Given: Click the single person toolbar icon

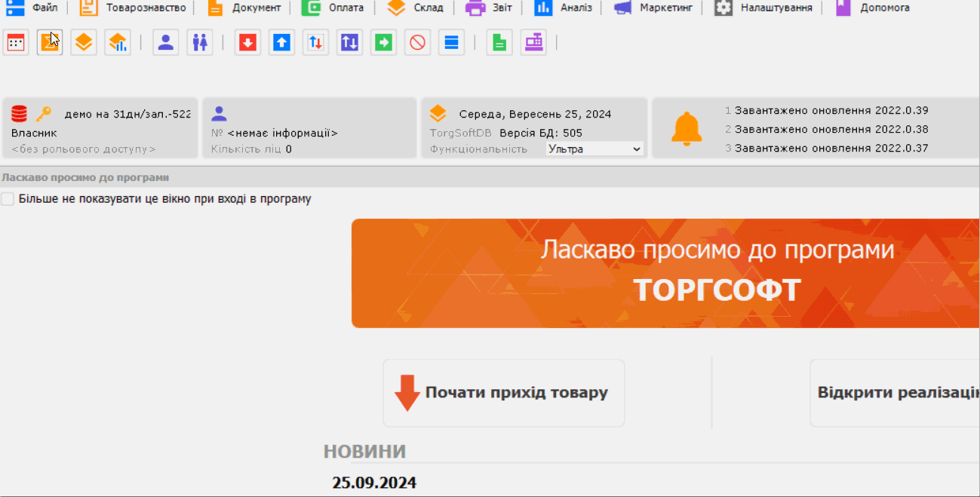Looking at the screenshot, I should (x=166, y=43).
